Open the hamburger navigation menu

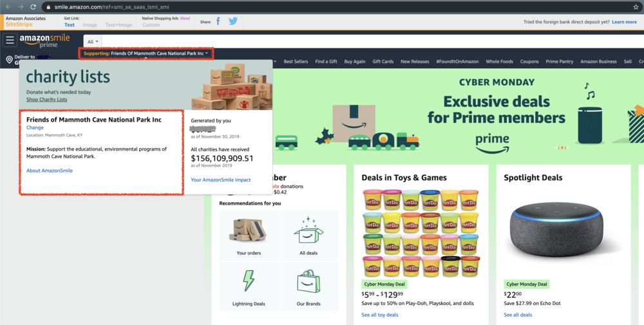10,41
